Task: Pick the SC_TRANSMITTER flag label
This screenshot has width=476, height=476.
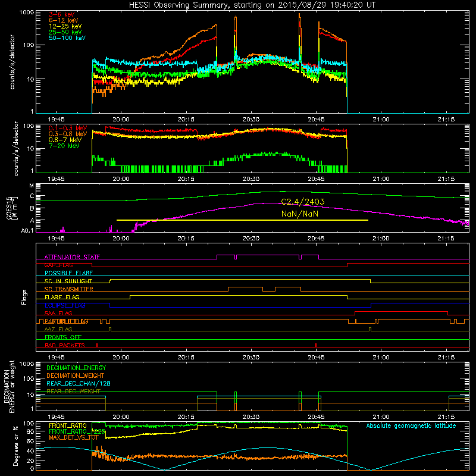Action: (68, 289)
